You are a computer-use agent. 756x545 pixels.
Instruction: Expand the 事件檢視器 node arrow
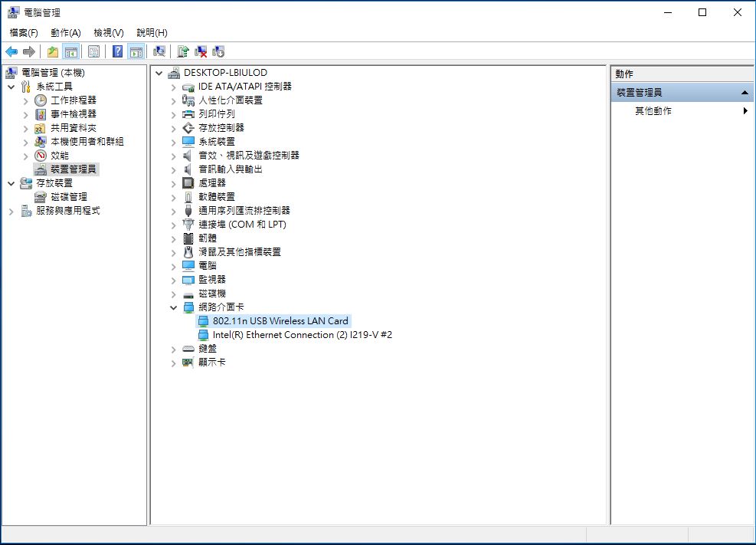[x=26, y=115]
